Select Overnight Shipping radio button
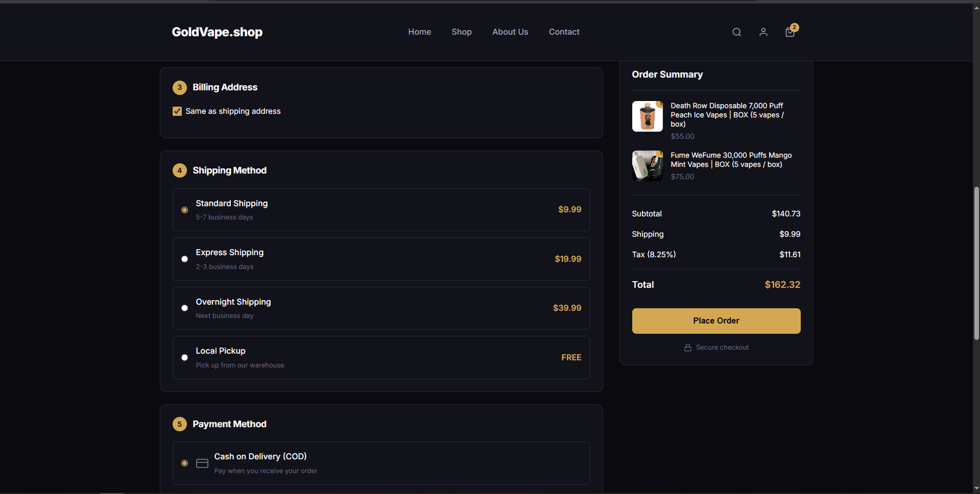 click(184, 308)
